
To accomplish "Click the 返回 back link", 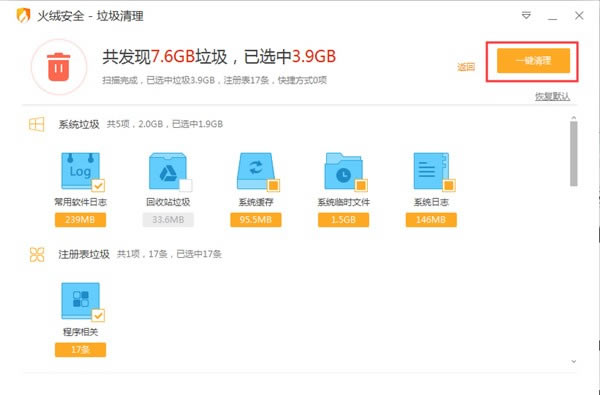I will tap(466, 67).
